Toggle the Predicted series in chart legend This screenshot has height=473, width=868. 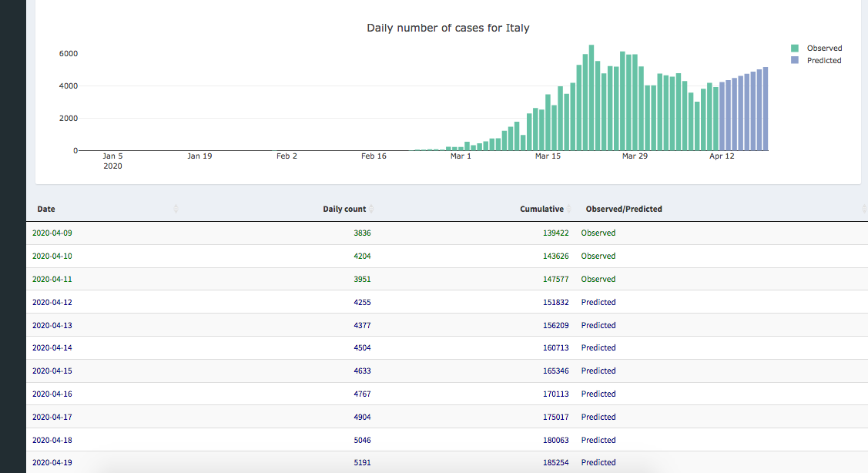pyautogui.click(x=823, y=60)
